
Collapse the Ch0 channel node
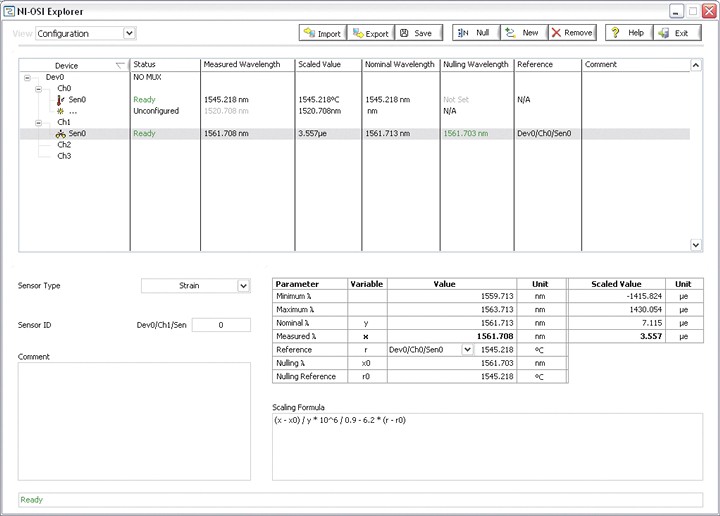point(37,88)
